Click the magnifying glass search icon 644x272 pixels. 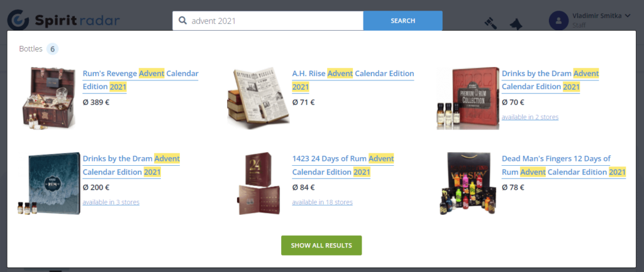[183, 21]
